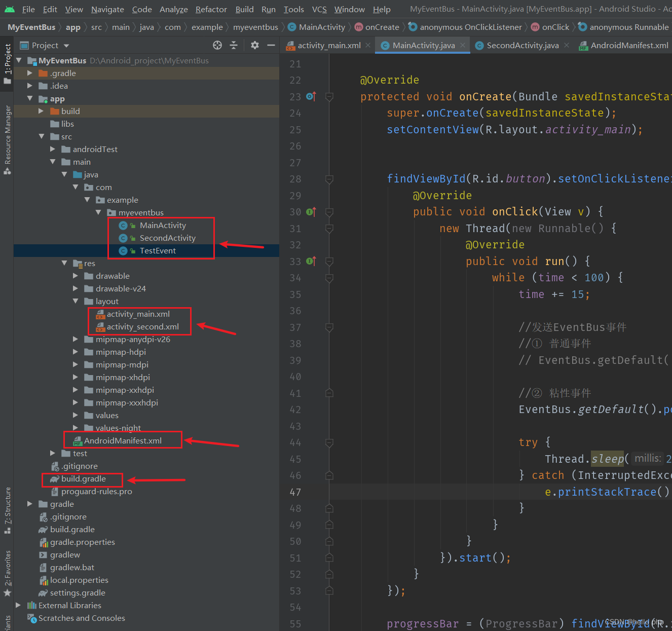This screenshot has height=631, width=672.
Task: Expand the .idea folder
Action: pos(30,86)
